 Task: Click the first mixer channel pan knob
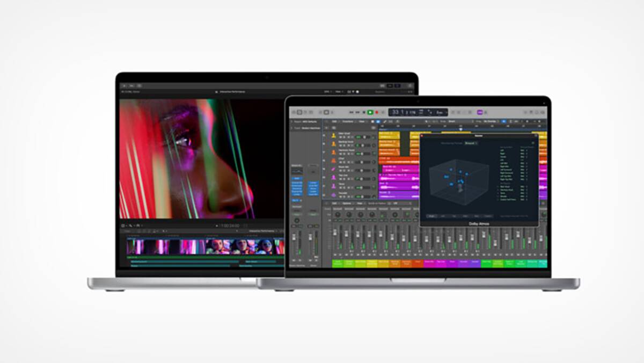point(338,215)
